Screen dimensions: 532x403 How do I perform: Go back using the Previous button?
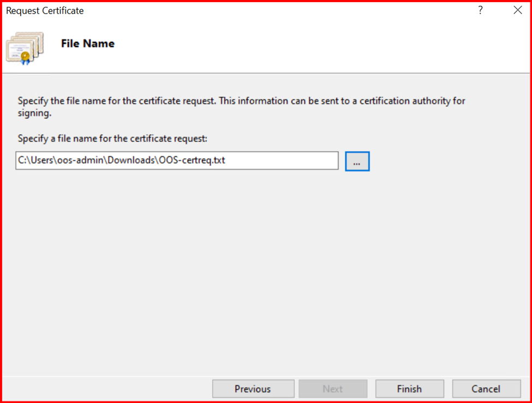(253, 389)
